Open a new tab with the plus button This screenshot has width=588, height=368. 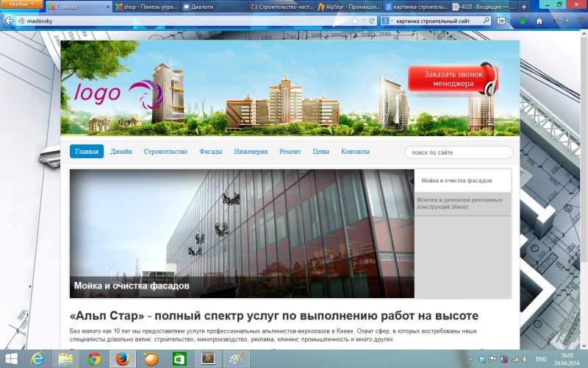click(524, 7)
